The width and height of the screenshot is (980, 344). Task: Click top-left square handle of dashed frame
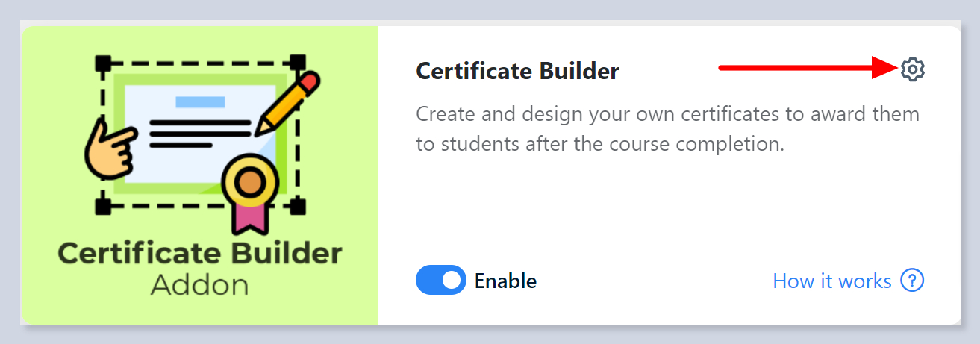(x=104, y=62)
